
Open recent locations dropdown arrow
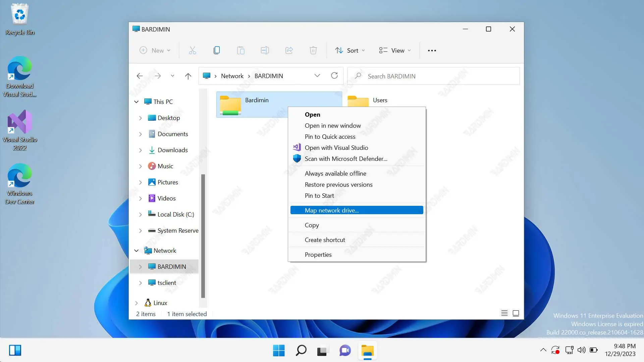(x=172, y=76)
